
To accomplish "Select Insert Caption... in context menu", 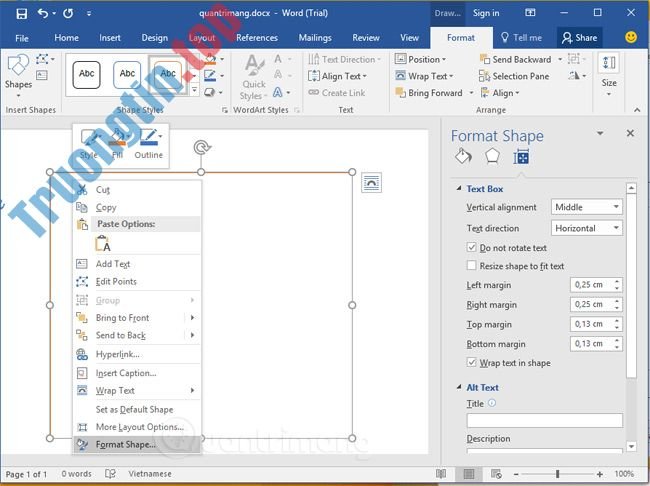I will [x=137, y=373].
